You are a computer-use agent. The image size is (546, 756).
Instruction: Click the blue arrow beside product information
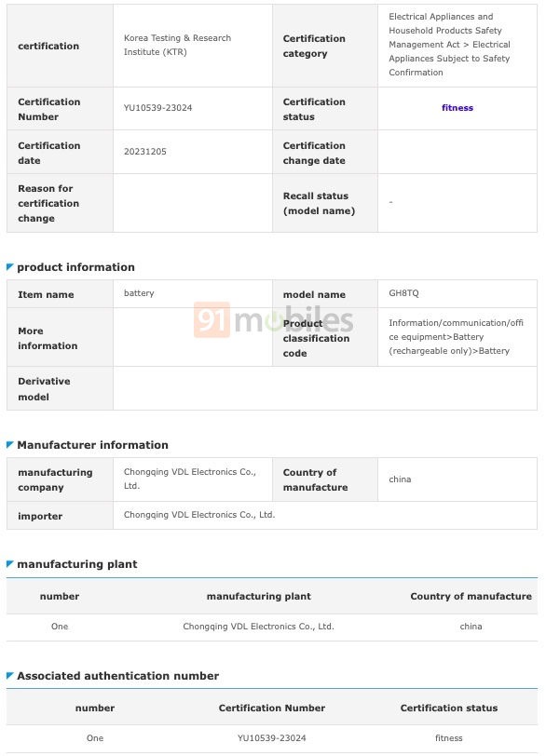click(x=9, y=266)
